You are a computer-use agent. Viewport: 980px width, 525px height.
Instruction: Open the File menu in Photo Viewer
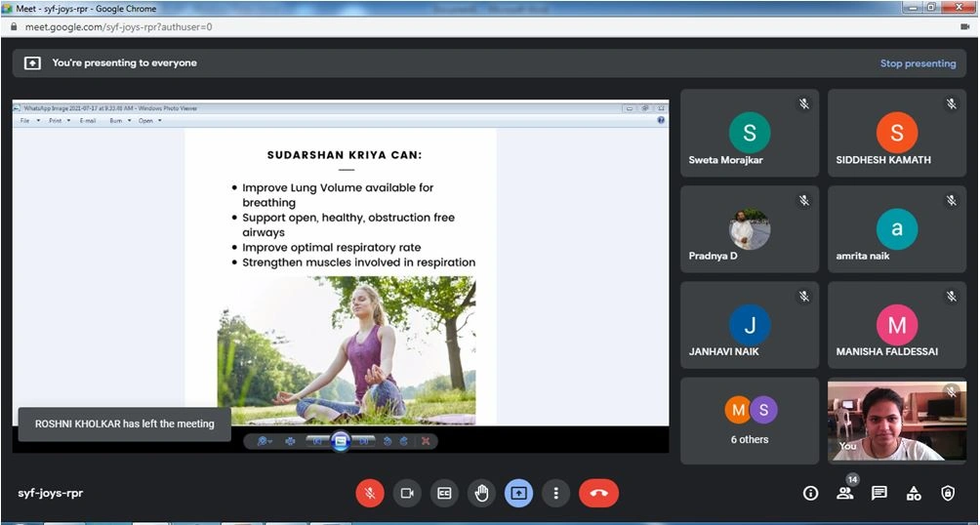(x=28, y=121)
